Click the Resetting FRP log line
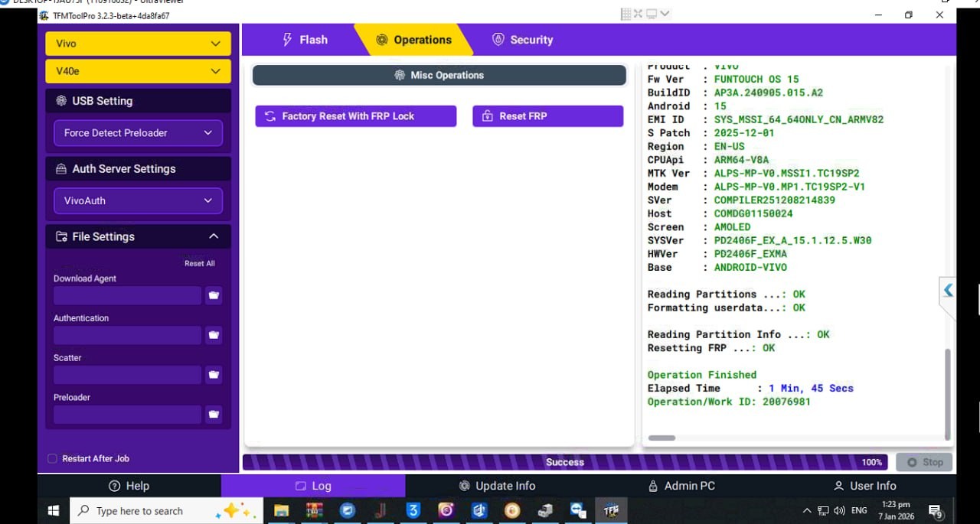The height and width of the screenshot is (524, 980). click(x=711, y=348)
